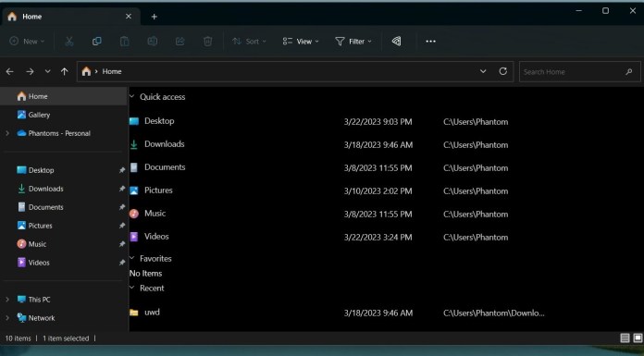Expand Phantoms - Personal OneDrive node

click(x=7, y=133)
